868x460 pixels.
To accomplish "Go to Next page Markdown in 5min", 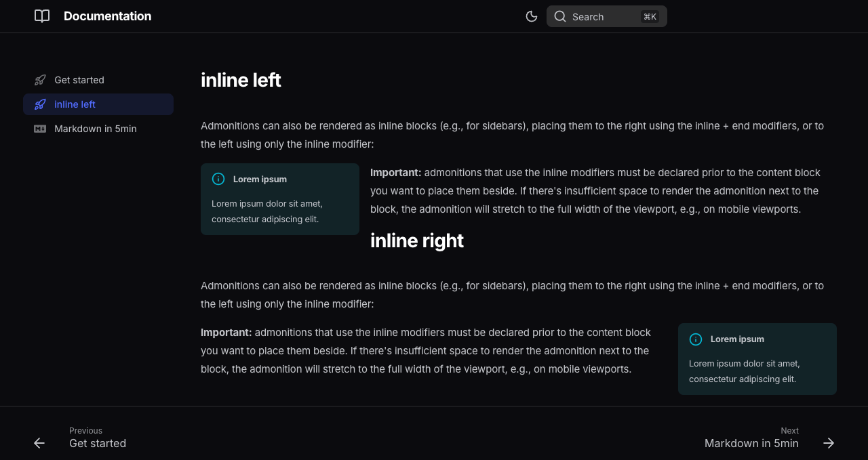I will (751, 443).
